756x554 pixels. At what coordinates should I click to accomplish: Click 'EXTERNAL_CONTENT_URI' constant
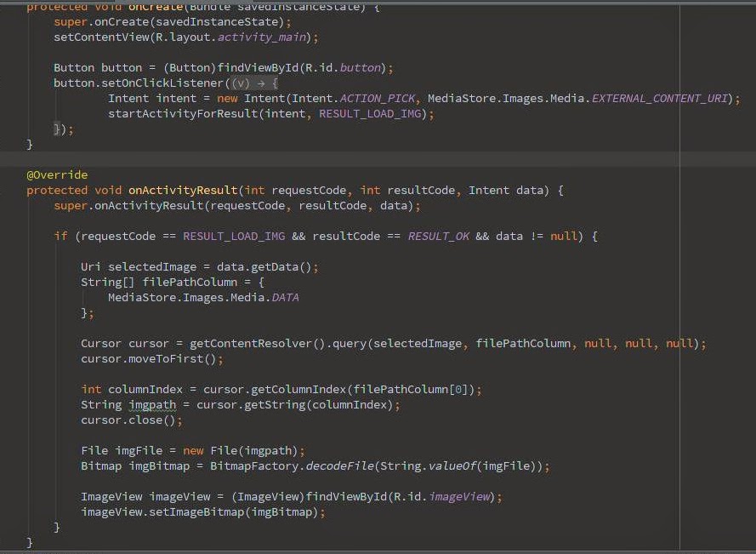tap(660, 99)
